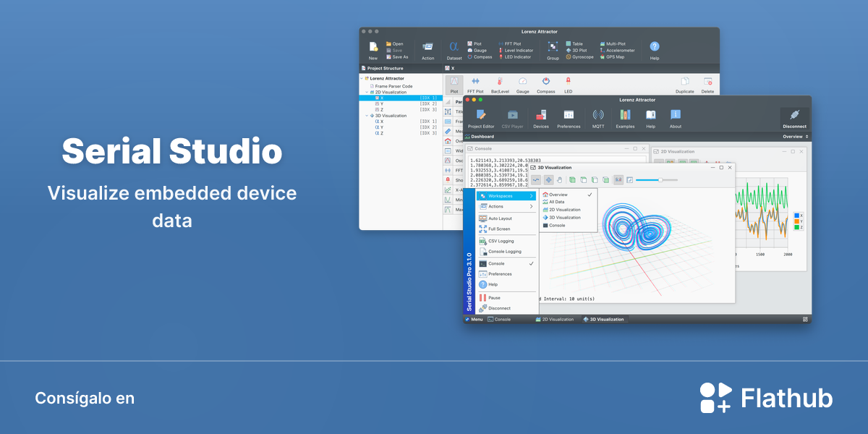Viewport: 868px width, 434px height.
Task: Expand the Actions submenu
Action: click(506, 206)
